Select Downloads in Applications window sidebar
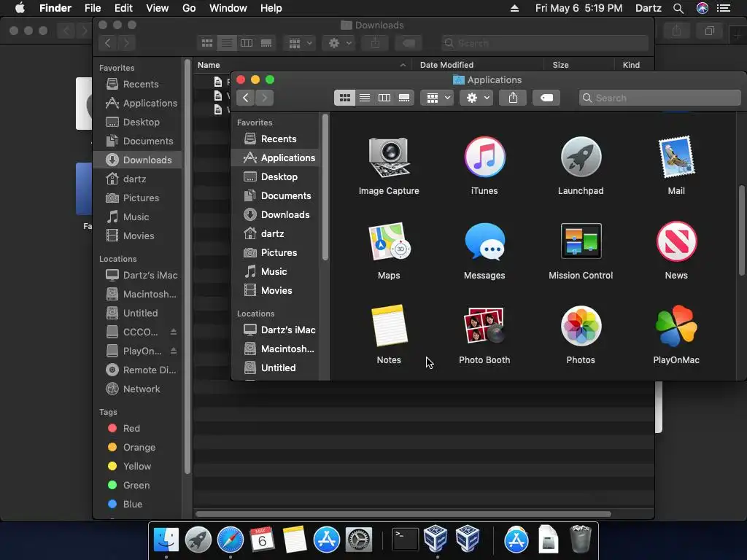 tap(276, 215)
